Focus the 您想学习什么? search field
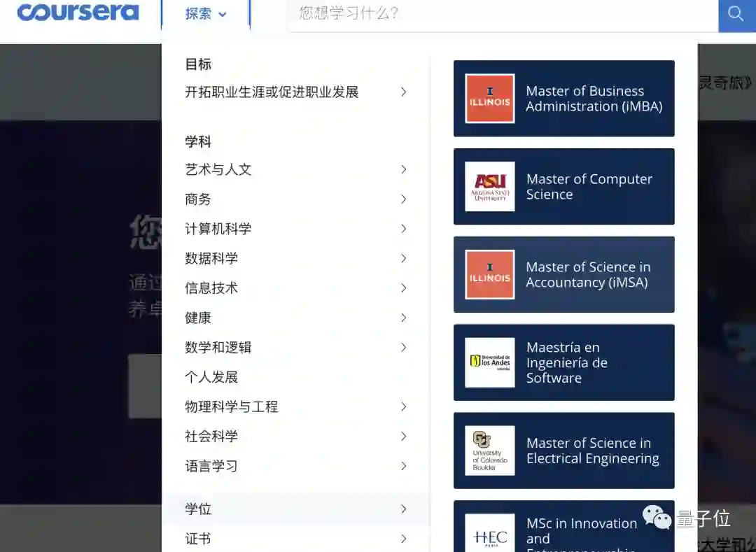 [x=504, y=15]
